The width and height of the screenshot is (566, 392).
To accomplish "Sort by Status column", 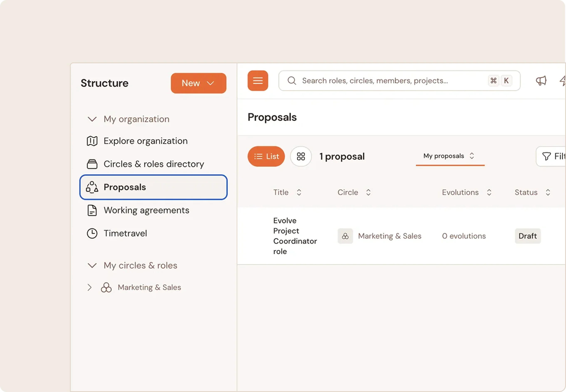I will 532,192.
